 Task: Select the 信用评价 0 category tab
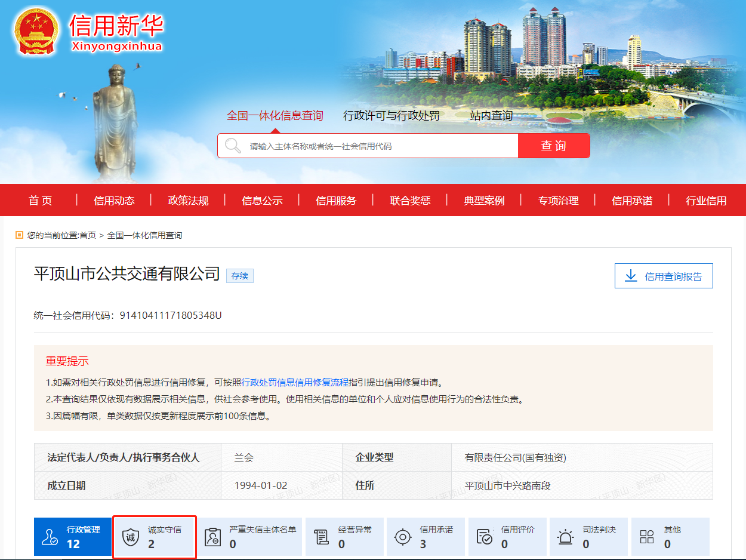[x=507, y=537]
